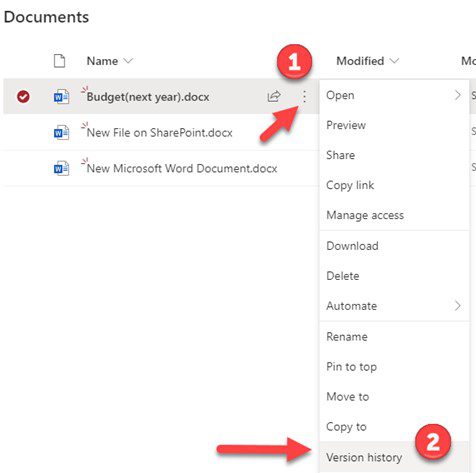Click the file type column header icon
The width and height of the screenshot is (476, 473).
(x=59, y=61)
